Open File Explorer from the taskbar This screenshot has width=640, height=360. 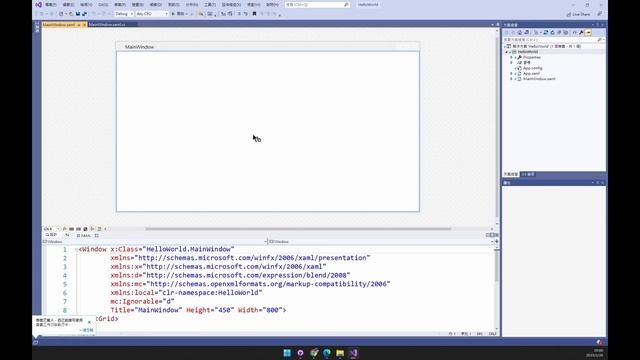(x=340, y=353)
